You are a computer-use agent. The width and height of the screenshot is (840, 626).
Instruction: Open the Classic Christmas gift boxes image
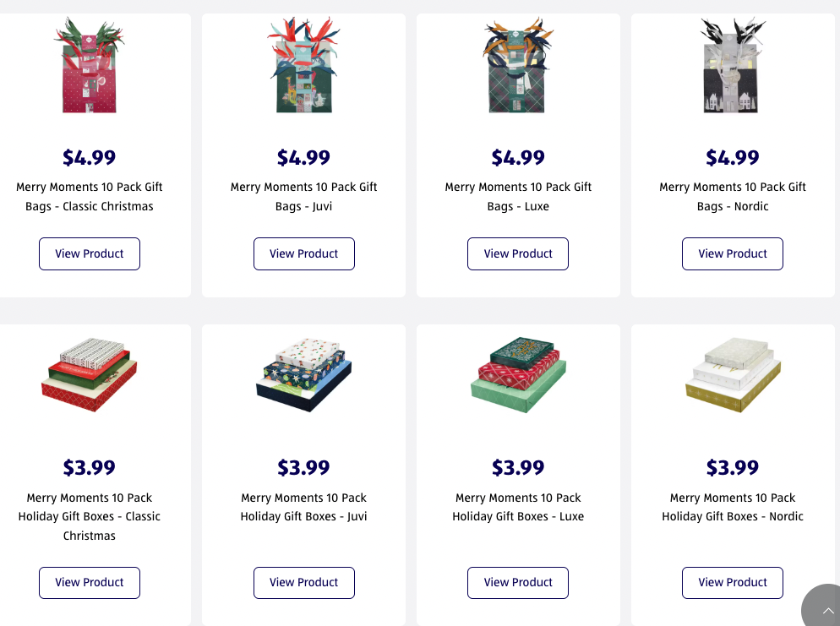pos(90,375)
